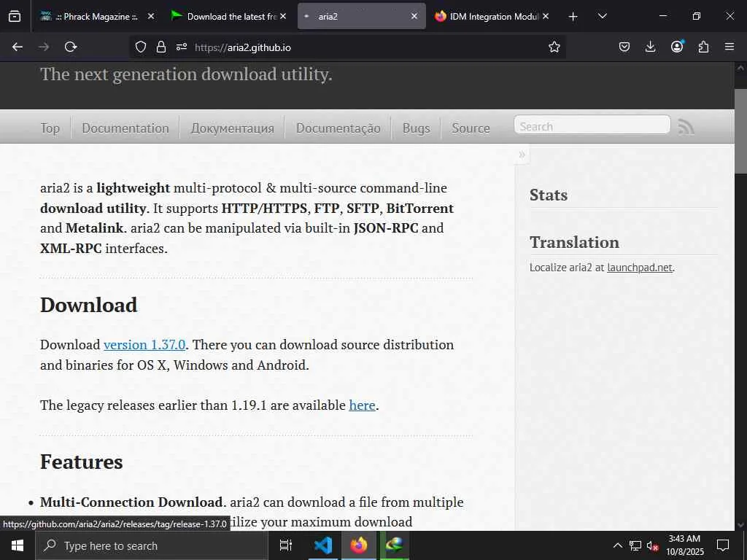This screenshot has width=747, height=560.
Task: Open site permissions icon in address bar
Action: (x=182, y=47)
